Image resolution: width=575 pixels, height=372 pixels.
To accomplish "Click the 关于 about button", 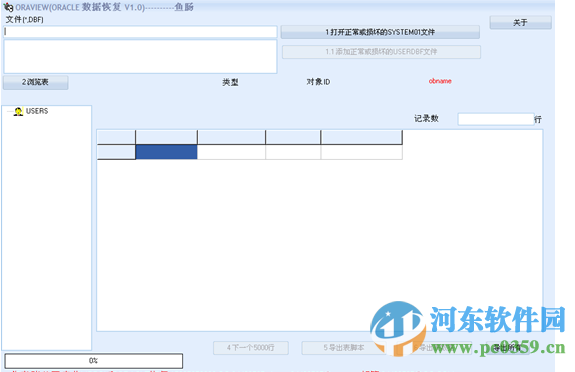I will click(520, 23).
